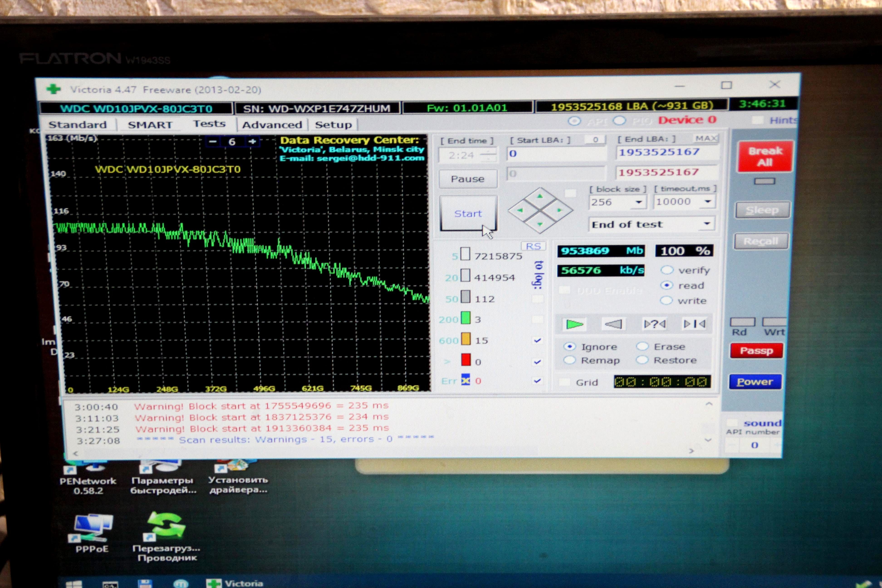Click the red >600 ms block swatch
This screenshot has width=882, height=588.
click(x=465, y=360)
